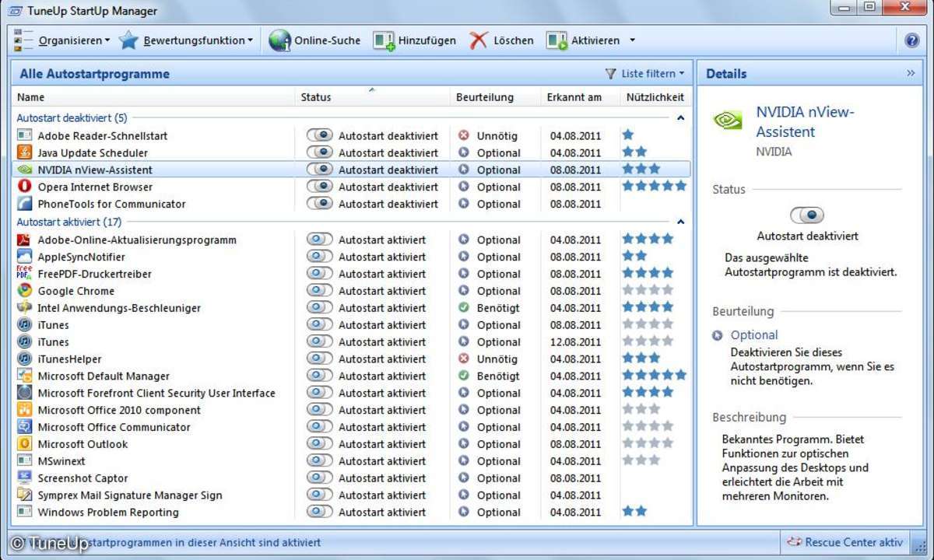Select the MSwinext row
The width and height of the screenshot is (934, 560).
[352, 461]
